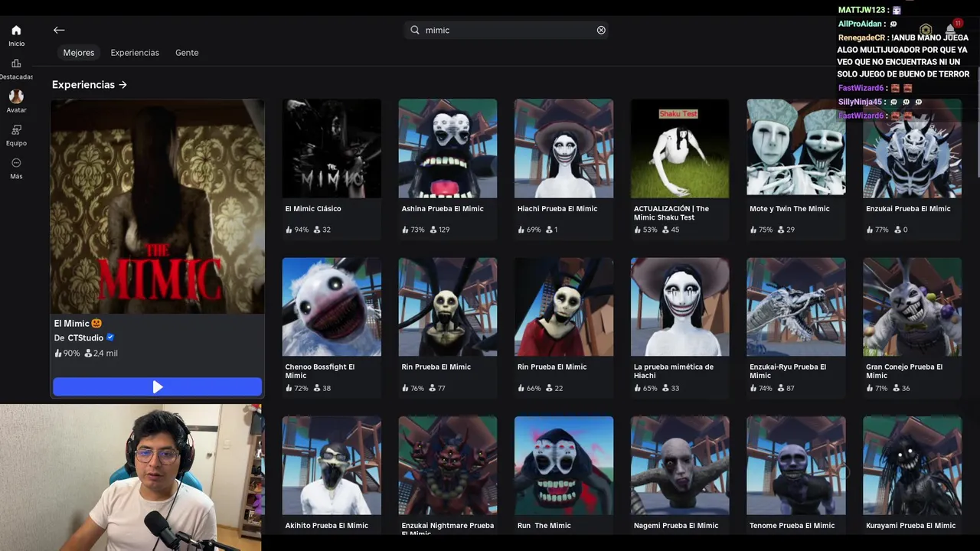Click the 'Ashina Prueba El Mimic' title text
The height and width of the screenshot is (551, 980).
[441, 208]
